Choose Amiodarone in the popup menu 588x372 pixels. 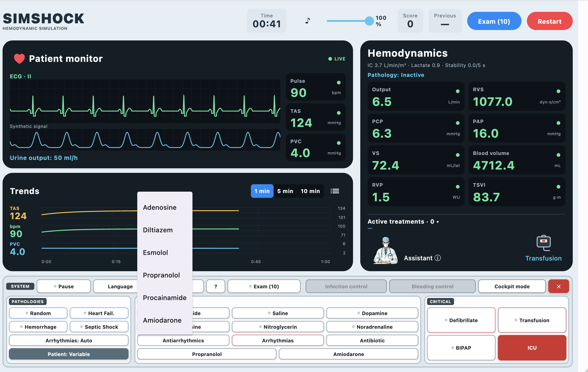click(x=165, y=320)
